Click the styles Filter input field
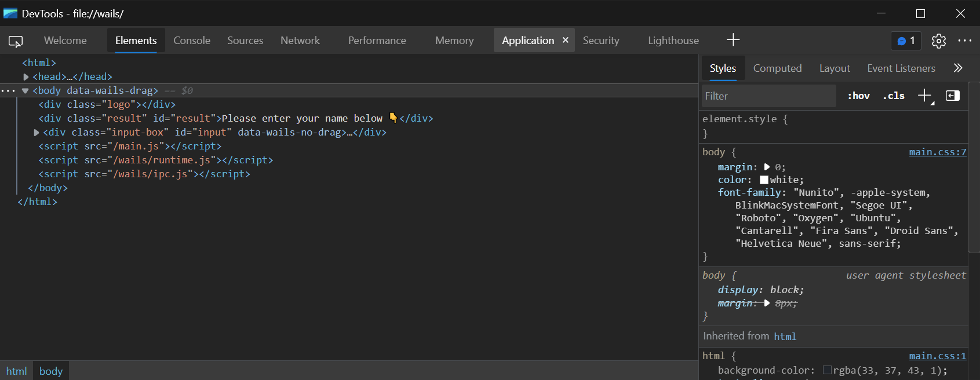 (x=768, y=96)
